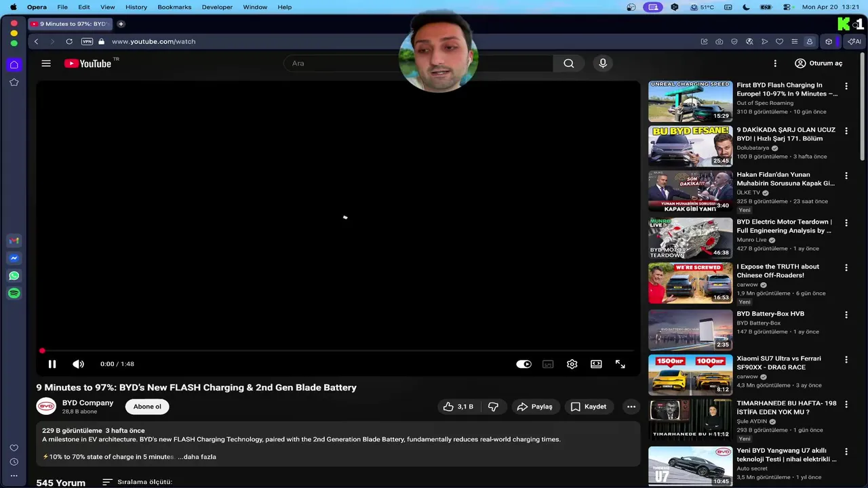Switch to theater mode
The height and width of the screenshot is (488, 868).
596,364
